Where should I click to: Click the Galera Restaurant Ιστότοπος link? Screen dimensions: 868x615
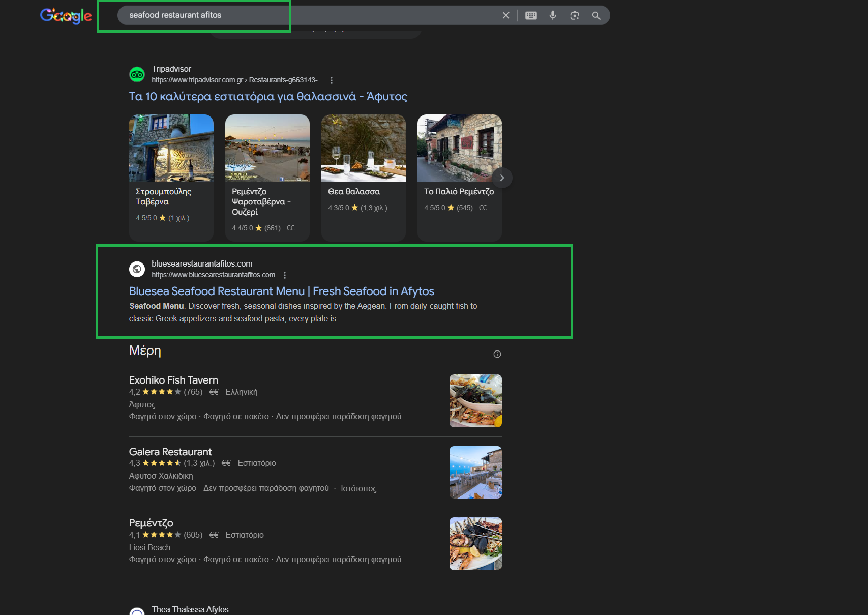pos(358,489)
